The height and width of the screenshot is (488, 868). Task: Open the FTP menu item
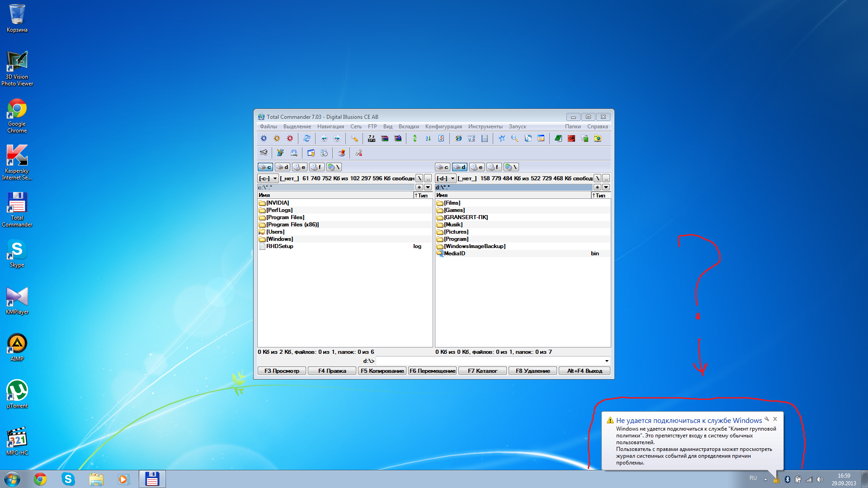[373, 126]
